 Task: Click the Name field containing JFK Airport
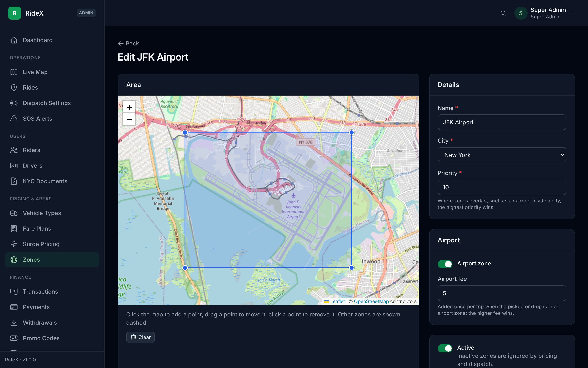(x=502, y=122)
